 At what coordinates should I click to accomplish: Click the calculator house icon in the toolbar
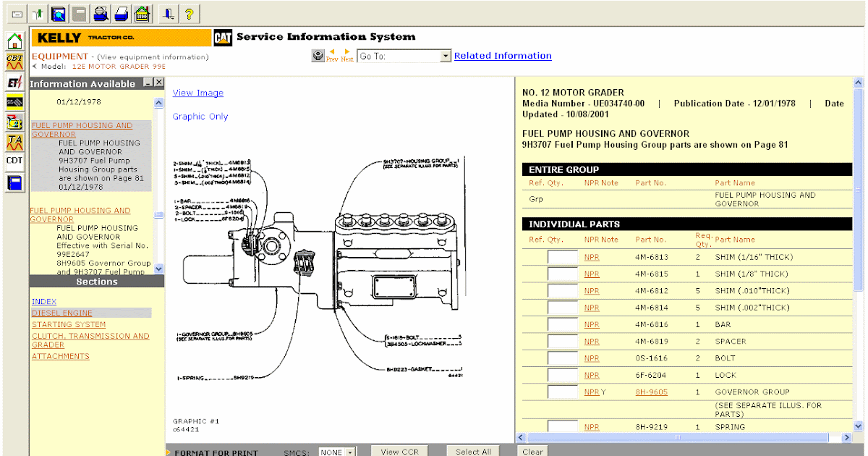pyautogui.click(x=142, y=13)
